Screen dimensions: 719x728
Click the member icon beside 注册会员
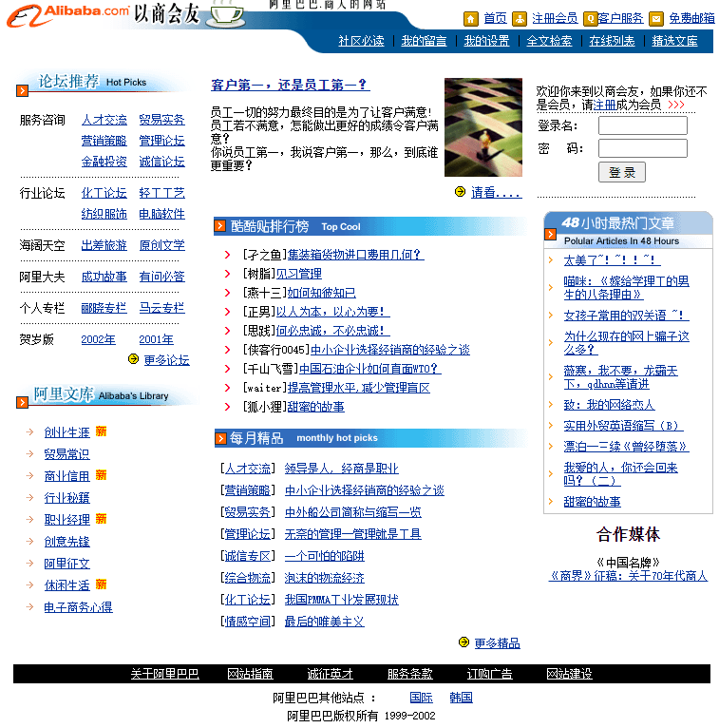point(520,19)
